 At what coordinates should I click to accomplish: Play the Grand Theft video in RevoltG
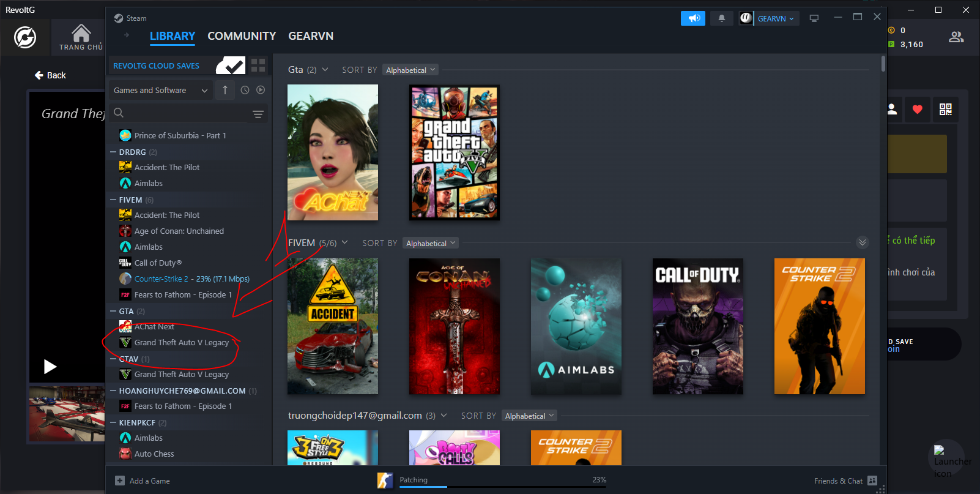click(x=50, y=367)
